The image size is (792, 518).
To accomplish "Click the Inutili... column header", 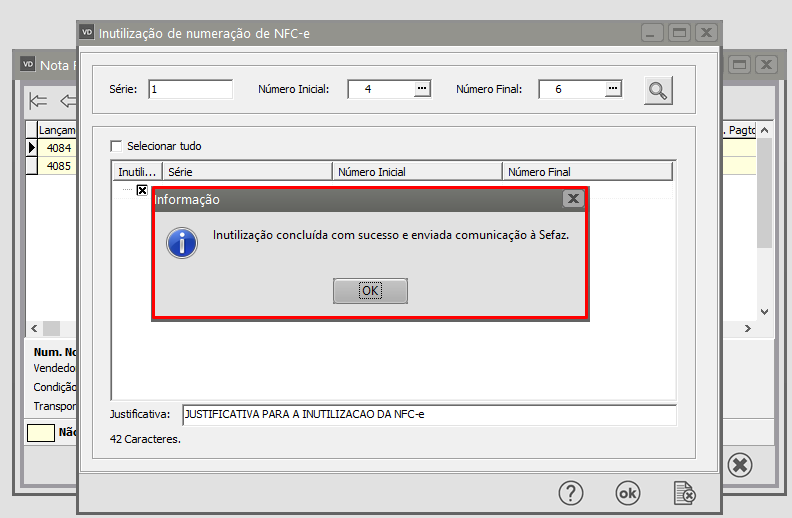I will pos(137,172).
